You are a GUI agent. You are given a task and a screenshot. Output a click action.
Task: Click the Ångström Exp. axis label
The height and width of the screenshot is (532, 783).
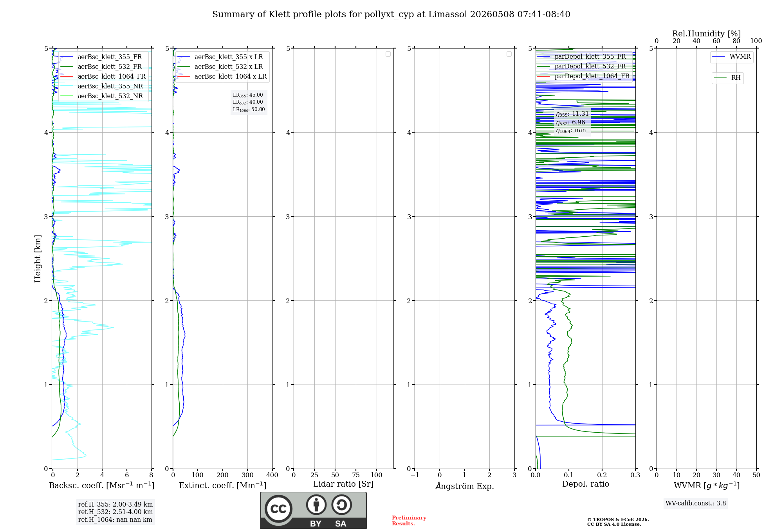pyautogui.click(x=465, y=486)
